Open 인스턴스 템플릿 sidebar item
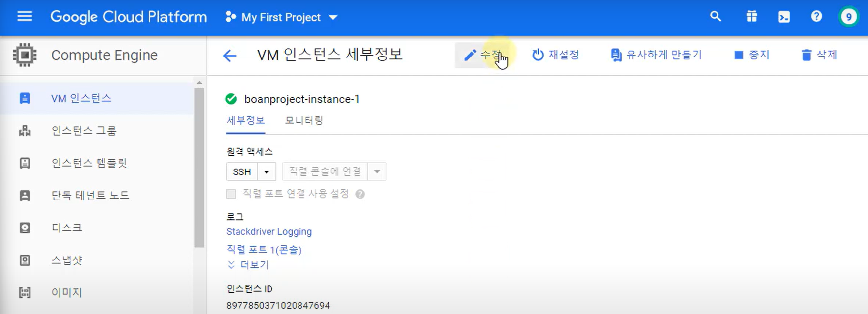 coord(97,163)
